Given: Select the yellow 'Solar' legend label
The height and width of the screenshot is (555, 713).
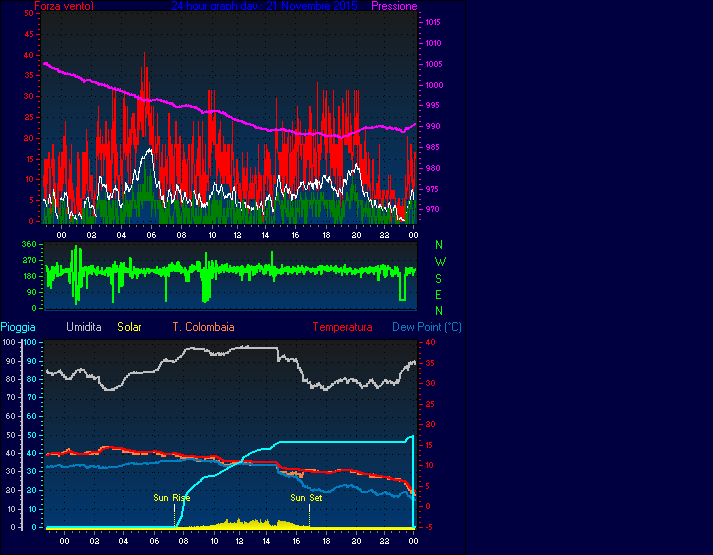Looking at the screenshot, I should click(129, 327).
